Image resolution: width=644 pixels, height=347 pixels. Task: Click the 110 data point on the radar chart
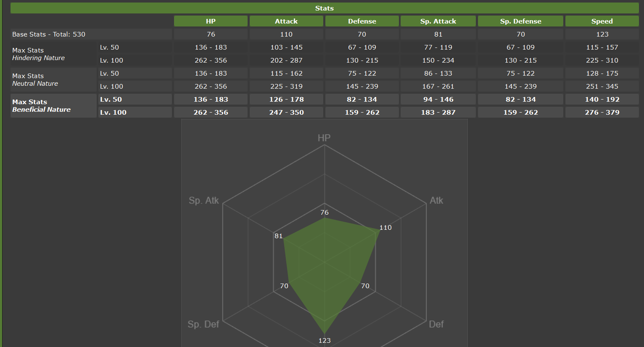[x=380, y=231]
